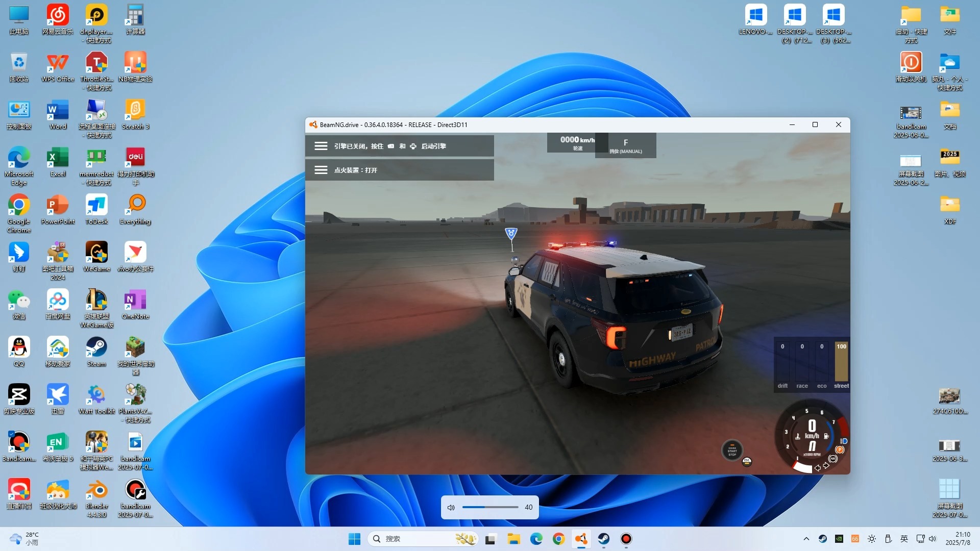The width and height of the screenshot is (980, 551).
Task: Open the hamburger menu of engine-off message
Action: pos(321,146)
